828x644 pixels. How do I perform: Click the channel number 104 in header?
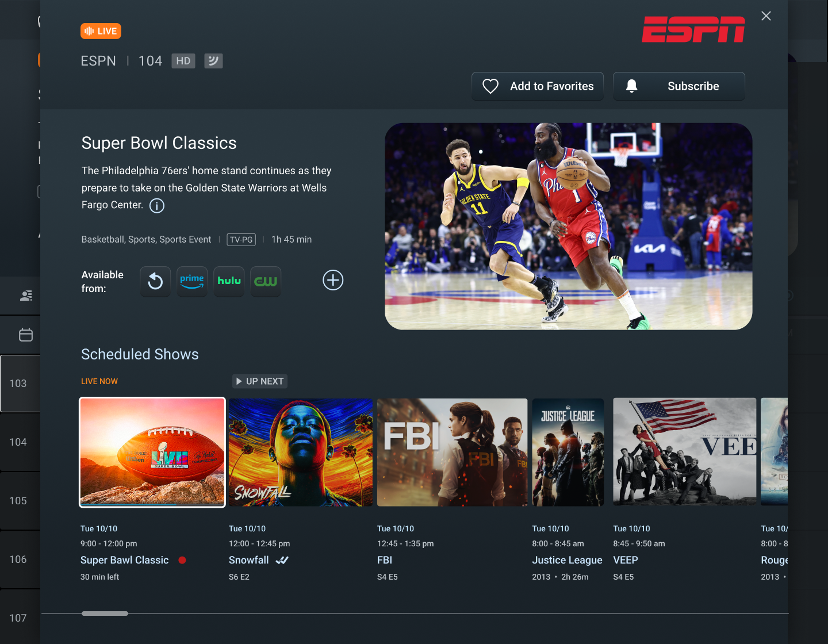151,61
